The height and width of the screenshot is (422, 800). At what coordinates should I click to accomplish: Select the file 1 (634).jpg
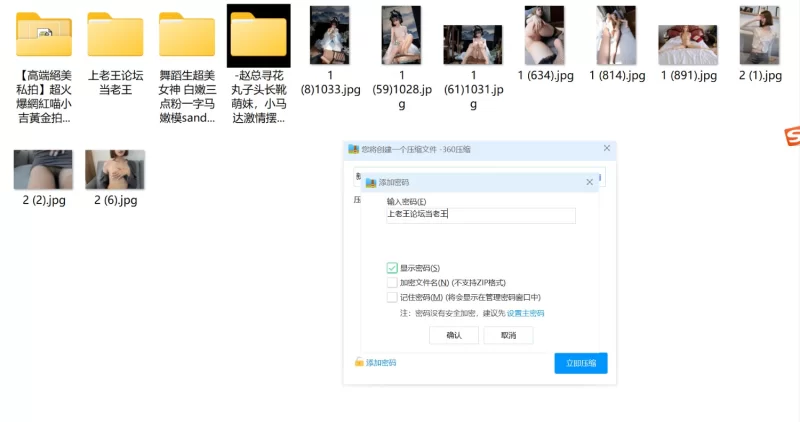(544, 35)
